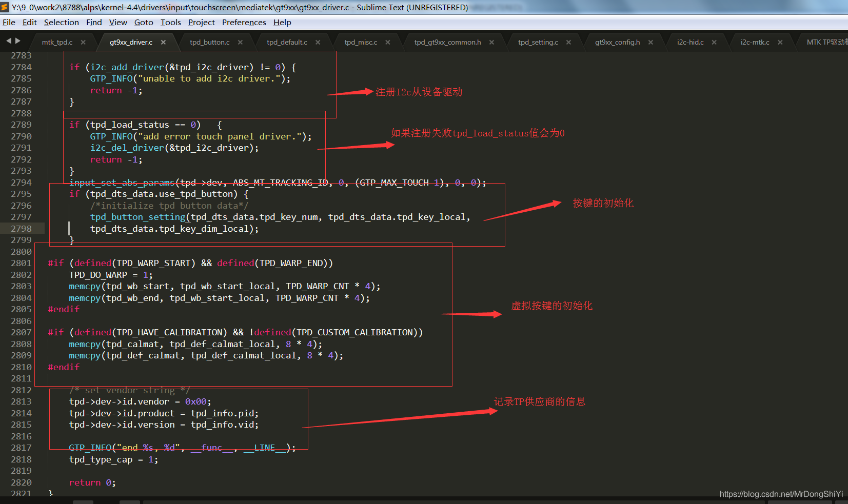
Task: Click on ABS_MT_TRACKING_ID parameter
Action: (280, 183)
